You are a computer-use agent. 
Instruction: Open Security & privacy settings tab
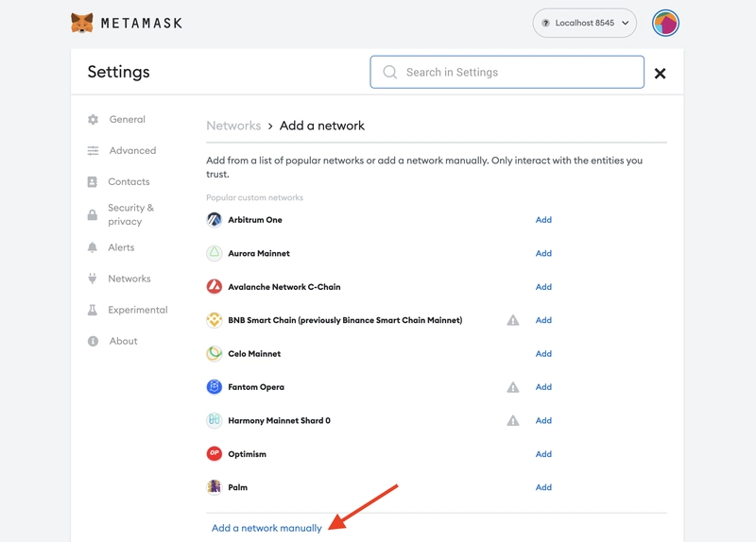tap(130, 214)
